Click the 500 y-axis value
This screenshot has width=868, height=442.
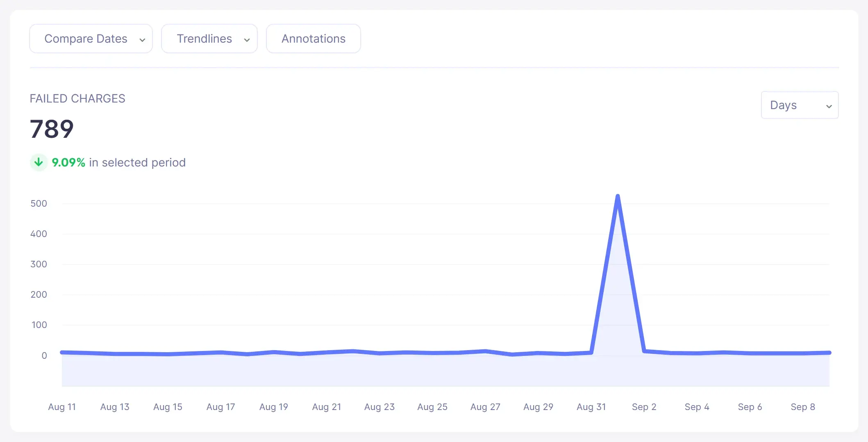coord(39,203)
